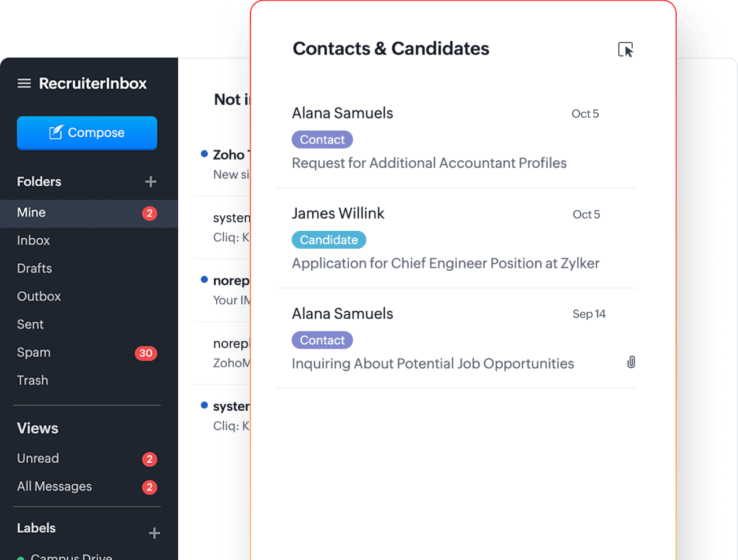Toggle the unread indicator on the system Cliq message

click(x=204, y=406)
